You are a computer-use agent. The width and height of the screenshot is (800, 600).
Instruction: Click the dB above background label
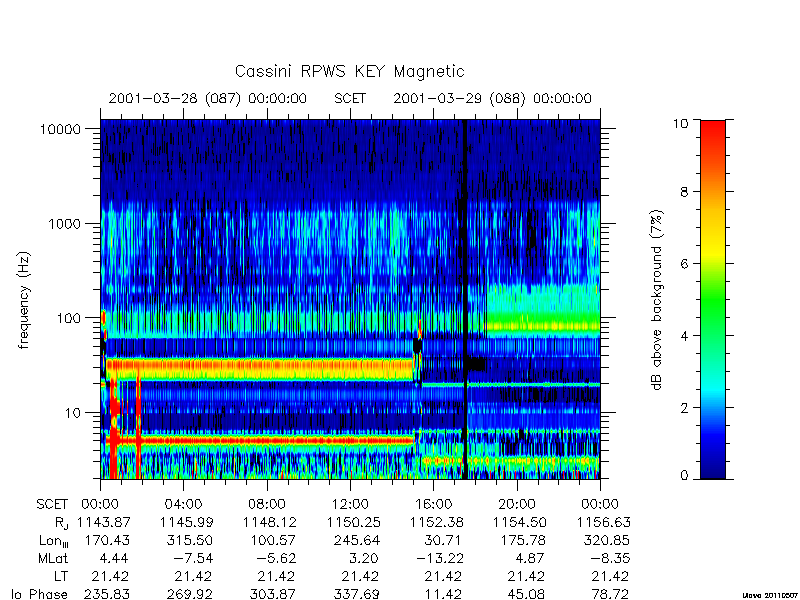point(658,300)
